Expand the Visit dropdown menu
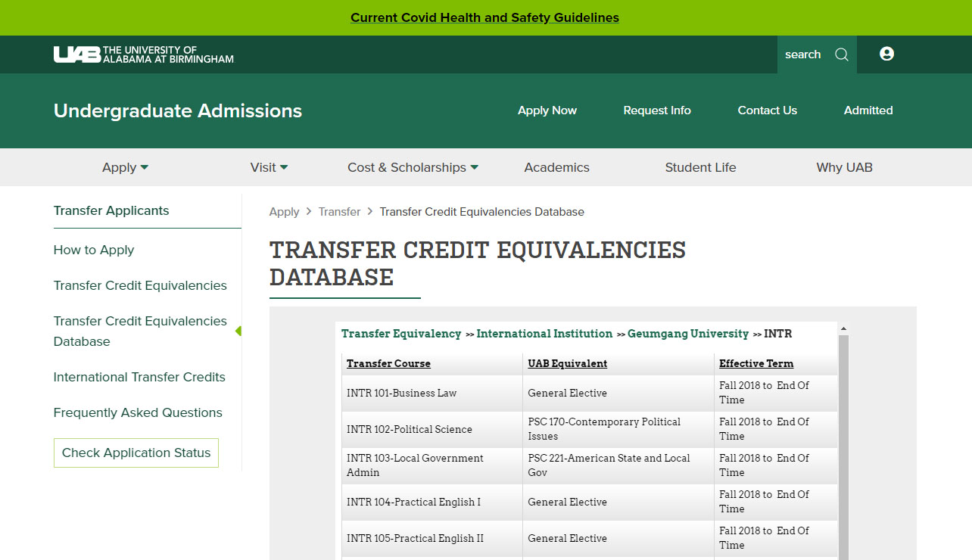Screen dimensions: 972x560 click(x=269, y=167)
